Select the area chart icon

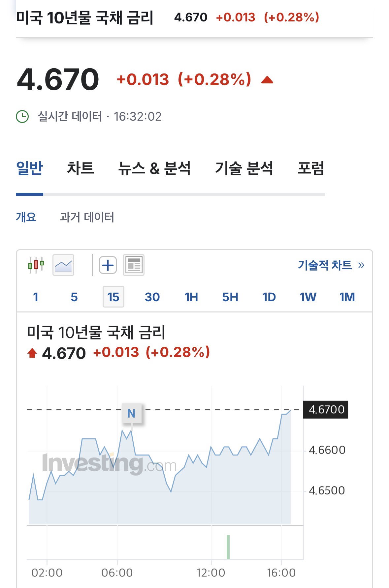coord(63,265)
